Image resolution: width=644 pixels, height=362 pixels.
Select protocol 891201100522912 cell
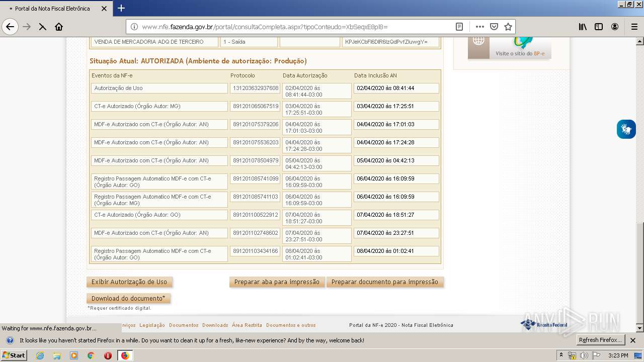click(x=255, y=215)
